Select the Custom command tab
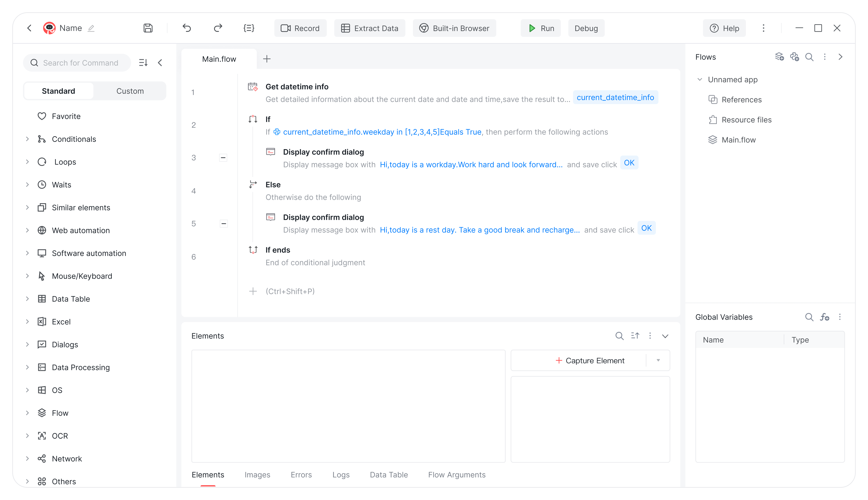The height and width of the screenshot is (500, 868). point(130,91)
